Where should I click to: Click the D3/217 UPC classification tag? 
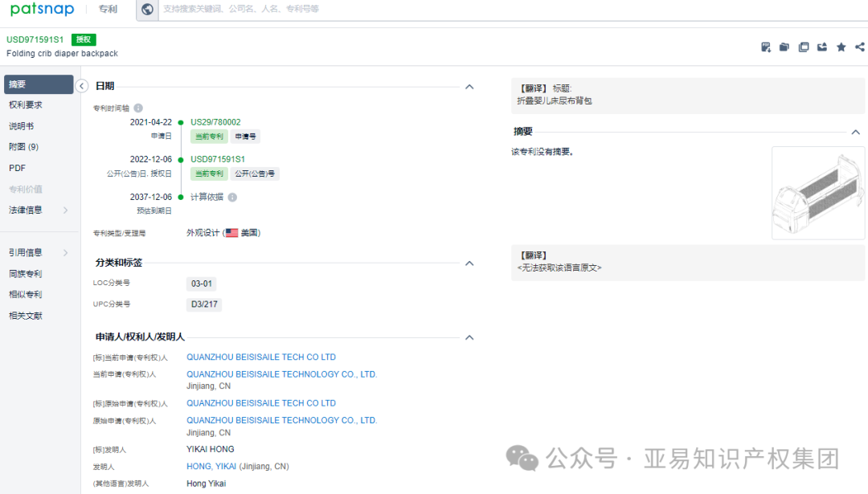tap(204, 304)
